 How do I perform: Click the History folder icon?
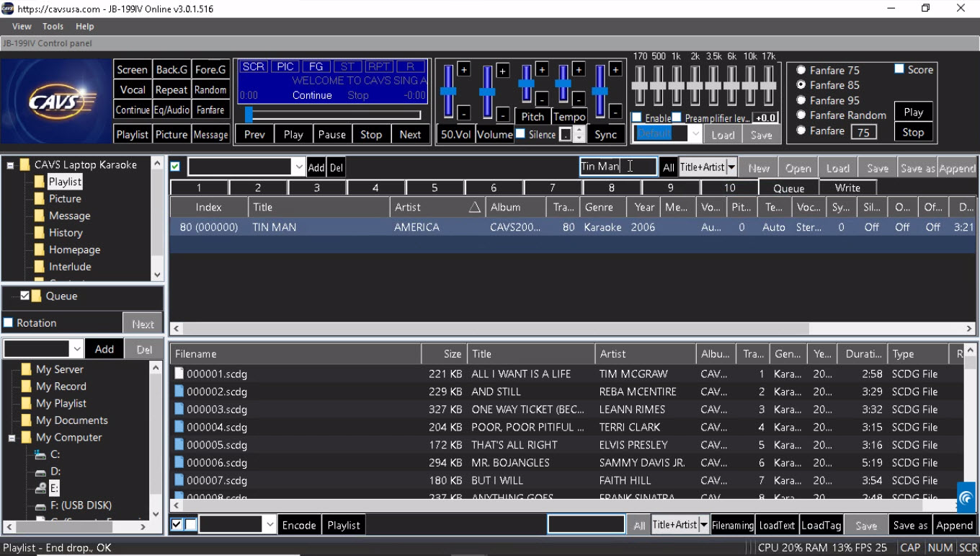39,233
